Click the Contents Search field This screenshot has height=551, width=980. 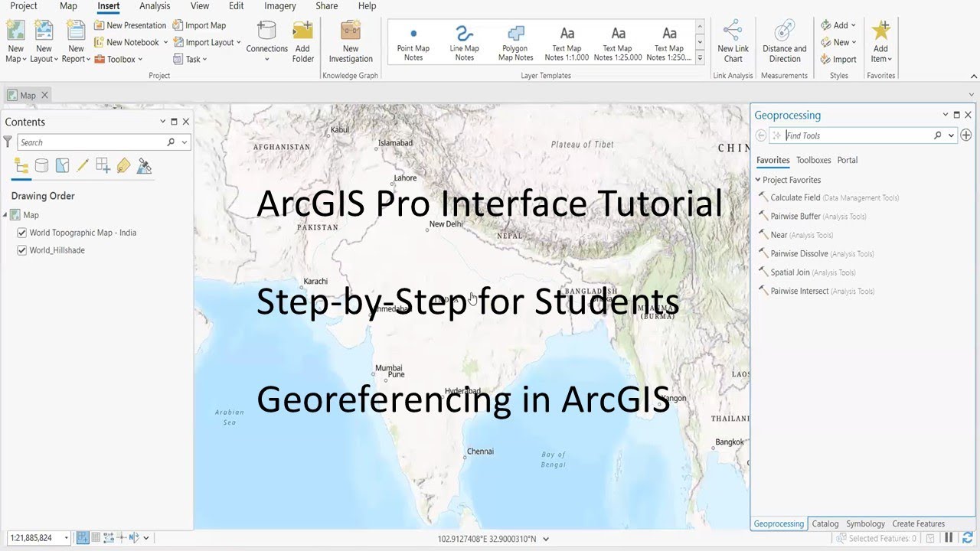(x=92, y=142)
